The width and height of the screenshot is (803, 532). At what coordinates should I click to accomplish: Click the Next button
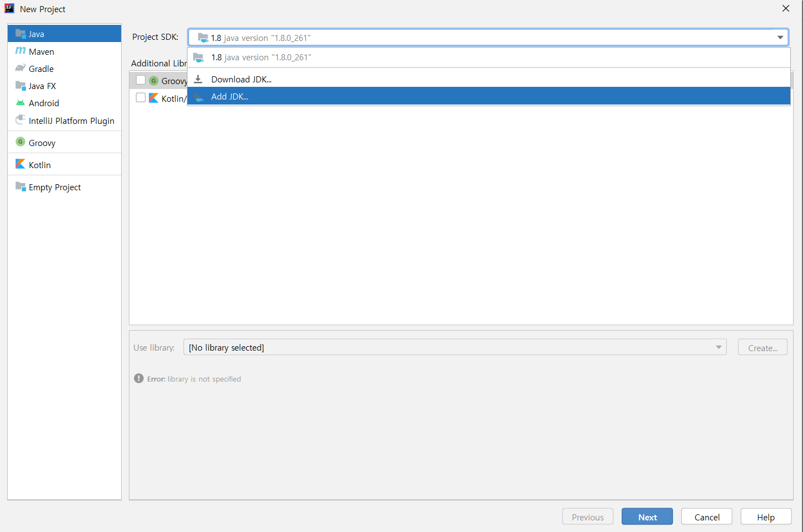(x=647, y=517)
